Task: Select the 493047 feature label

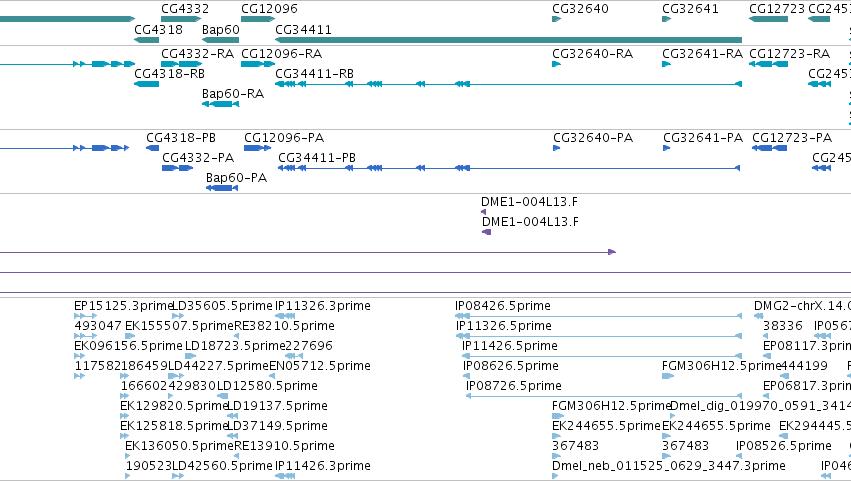Action: click(x=98, y=326)
